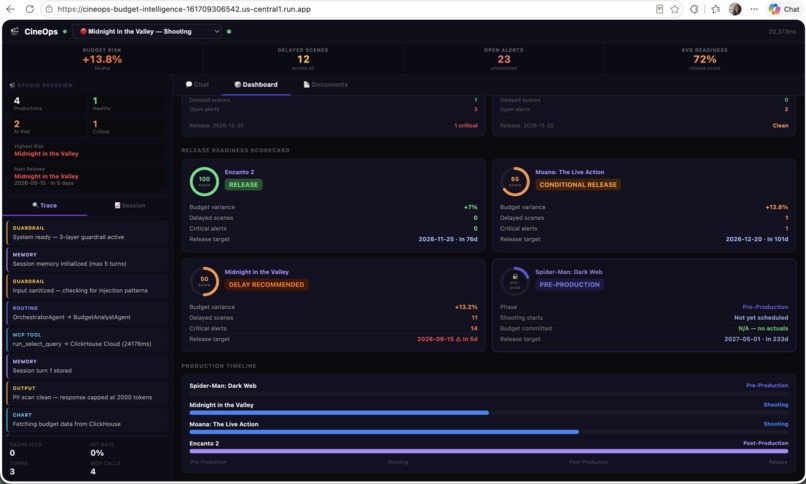Click the Moana score 65 ring

(515, 181)
